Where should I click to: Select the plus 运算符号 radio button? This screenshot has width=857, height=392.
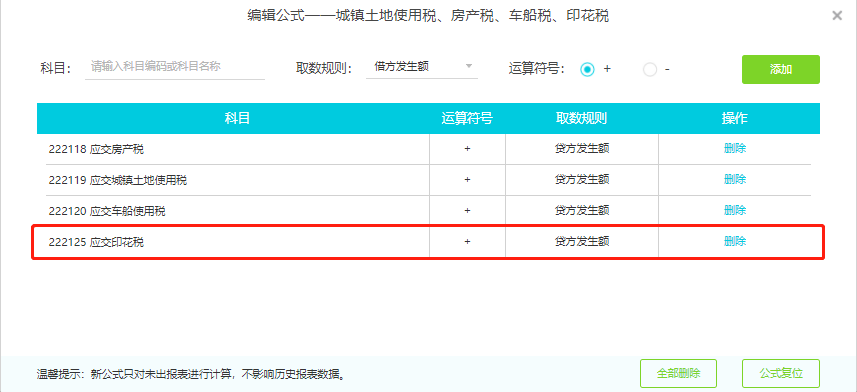587,69
